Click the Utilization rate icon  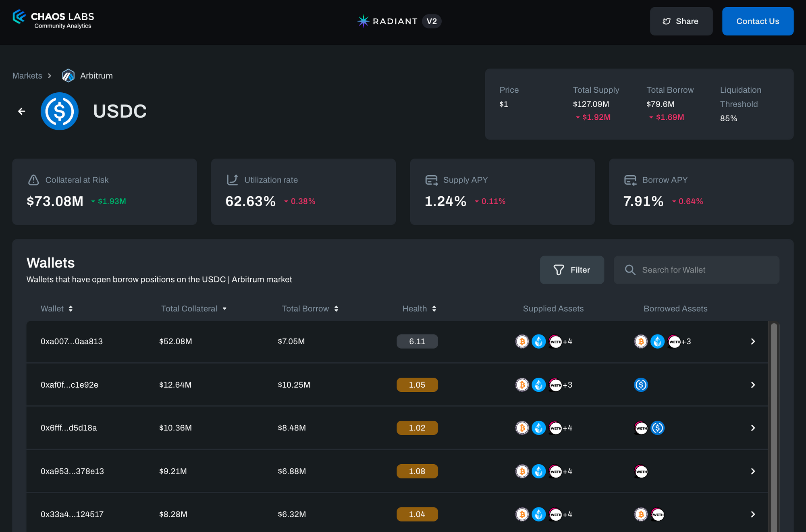click(233, 180)
